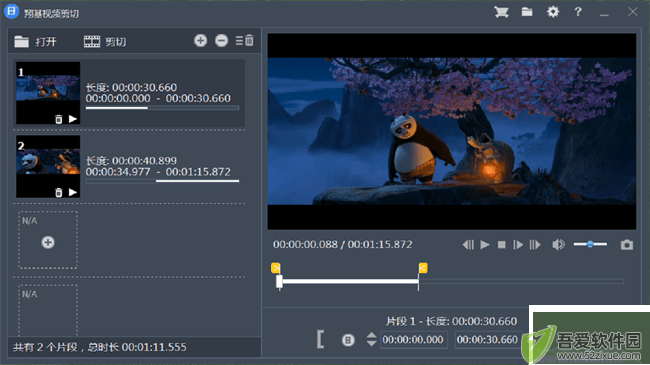
Task: Step back one frame in player
Action: [468, 245]
